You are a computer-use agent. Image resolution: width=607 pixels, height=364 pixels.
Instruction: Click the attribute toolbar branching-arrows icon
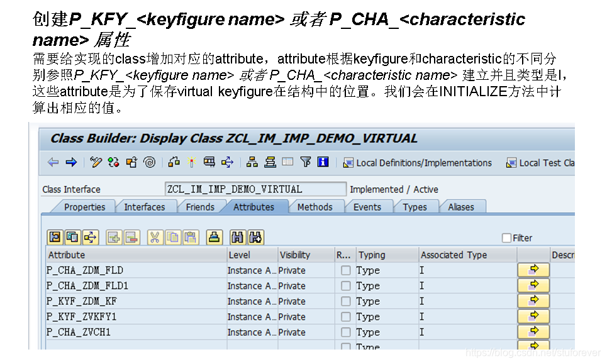(90, 237)
